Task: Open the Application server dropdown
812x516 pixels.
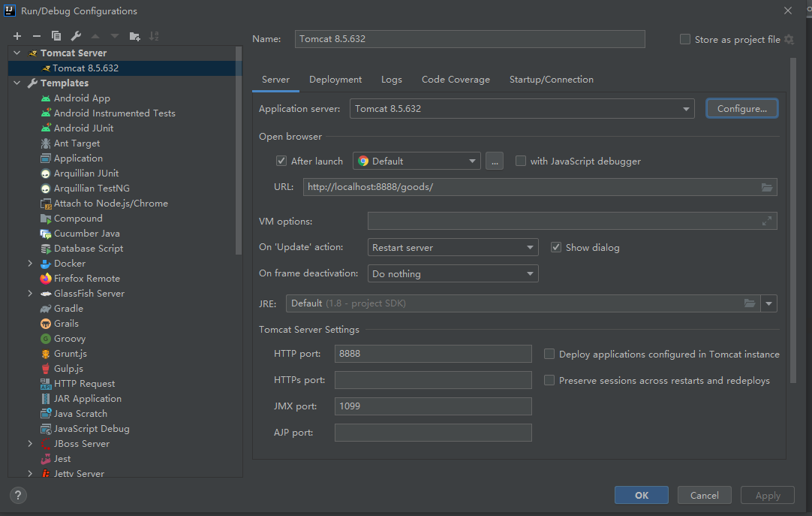Action: click(x=522, y=109)
